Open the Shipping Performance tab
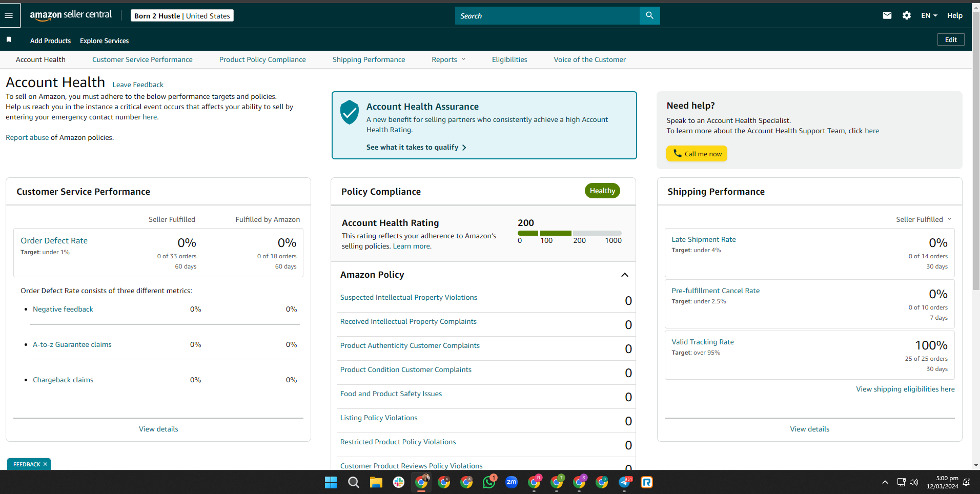The width and height of the screenshot is (980, 494). click(369, 59)
